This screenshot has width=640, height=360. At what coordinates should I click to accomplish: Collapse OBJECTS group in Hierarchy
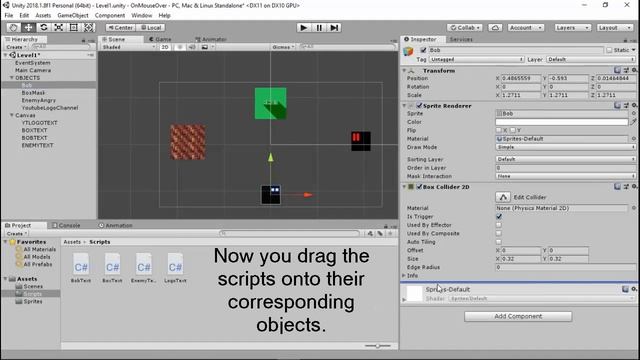click(12, 78)
